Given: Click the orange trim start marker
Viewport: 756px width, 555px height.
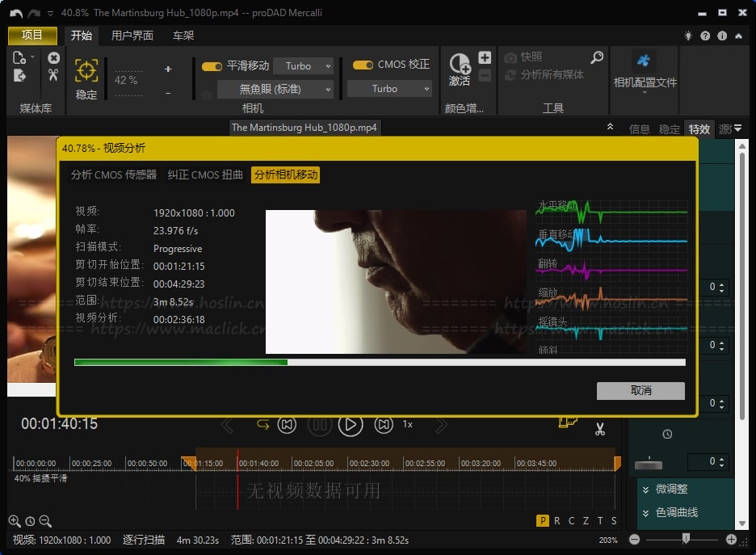Looking at the screenshot, I should click(x=188, y=462).
